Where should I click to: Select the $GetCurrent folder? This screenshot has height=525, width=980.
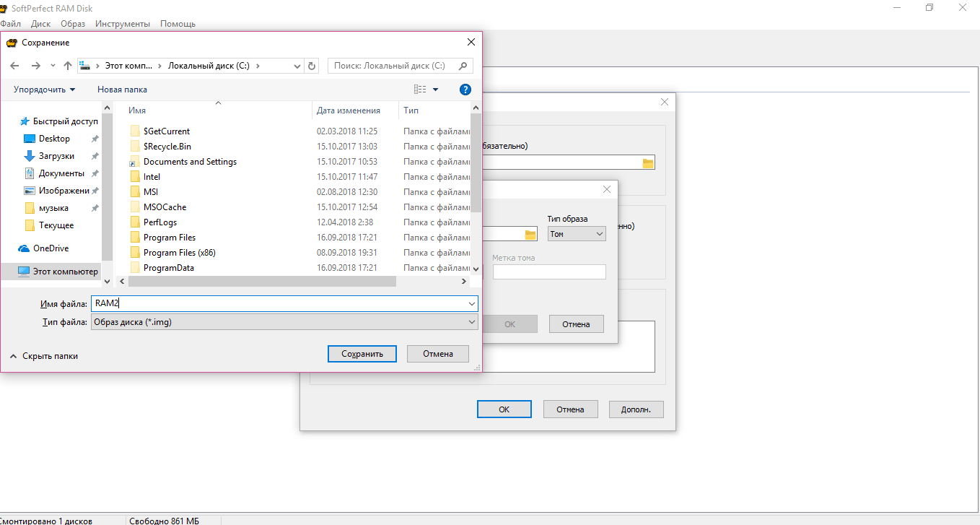167,131
